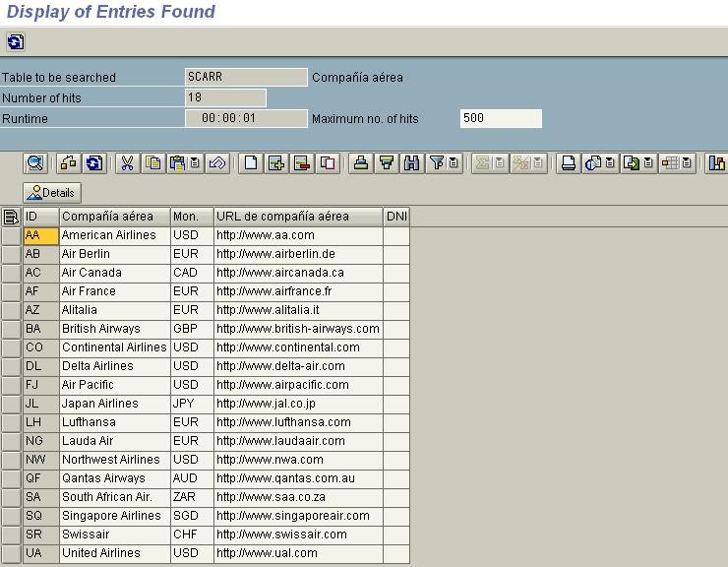Click the Cut scissors icon
The height and width of the screenshot is (567, 728).
pyautogui.click(x=127, y=163)
